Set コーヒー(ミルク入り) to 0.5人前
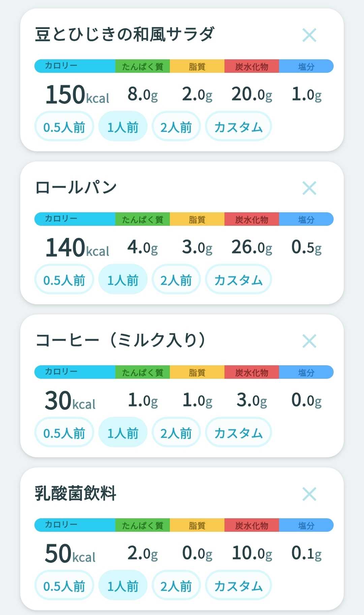The height and width of the screenshot is (615, 364). point(64,432)
